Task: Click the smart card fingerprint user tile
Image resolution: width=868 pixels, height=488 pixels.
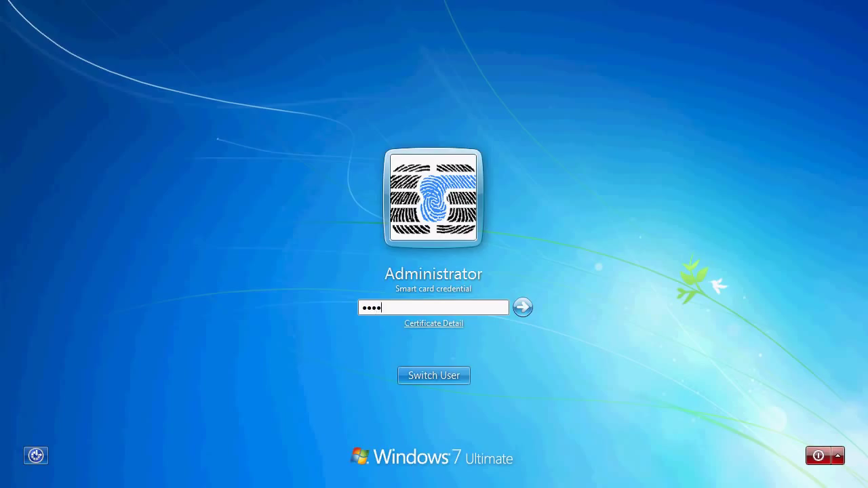Action: [433, 197]
